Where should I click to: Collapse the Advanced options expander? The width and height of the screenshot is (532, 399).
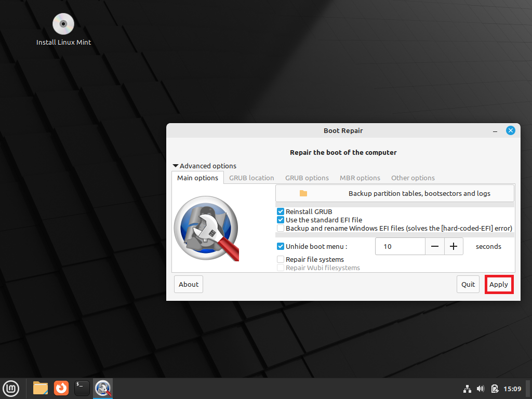[x=205, y=166]
